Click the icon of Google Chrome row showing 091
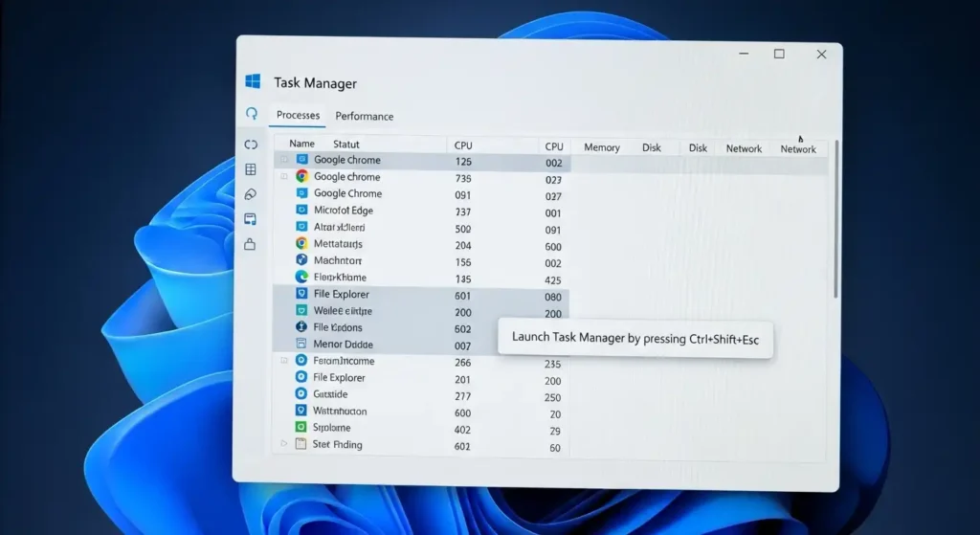 point(301,193)
